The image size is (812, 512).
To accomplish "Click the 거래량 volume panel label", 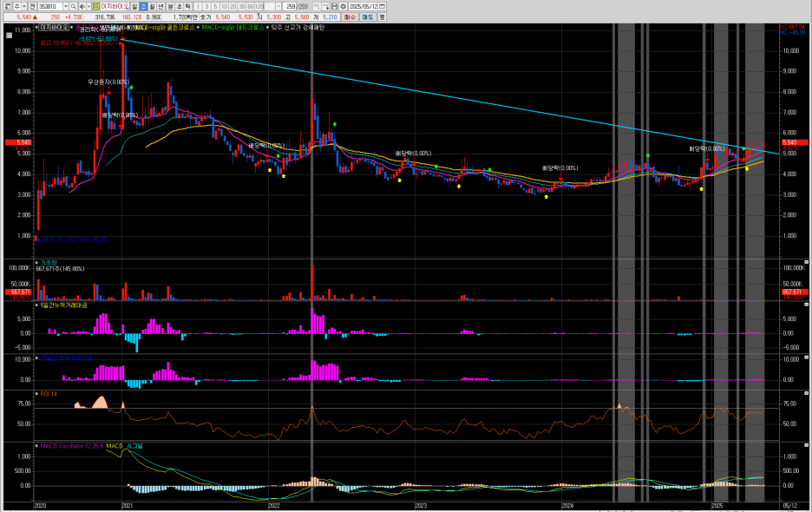I will coord(48,263).
